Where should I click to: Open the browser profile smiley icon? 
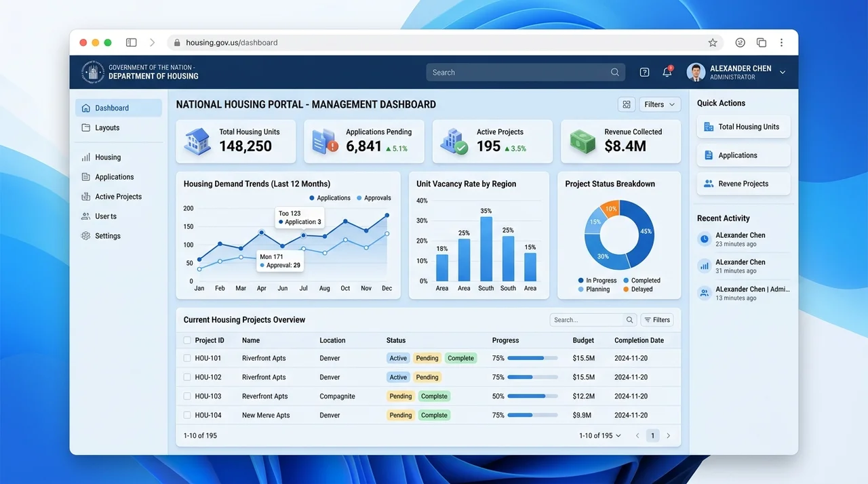(741, 42)
